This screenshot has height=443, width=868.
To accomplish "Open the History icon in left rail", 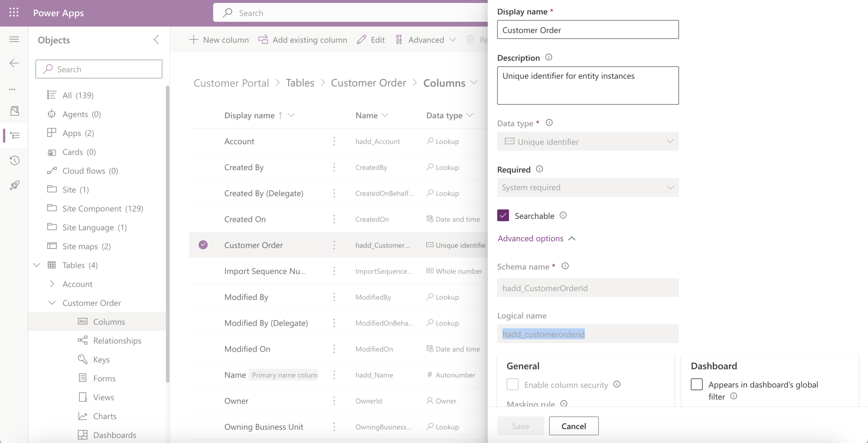I will tap(15, 160).
